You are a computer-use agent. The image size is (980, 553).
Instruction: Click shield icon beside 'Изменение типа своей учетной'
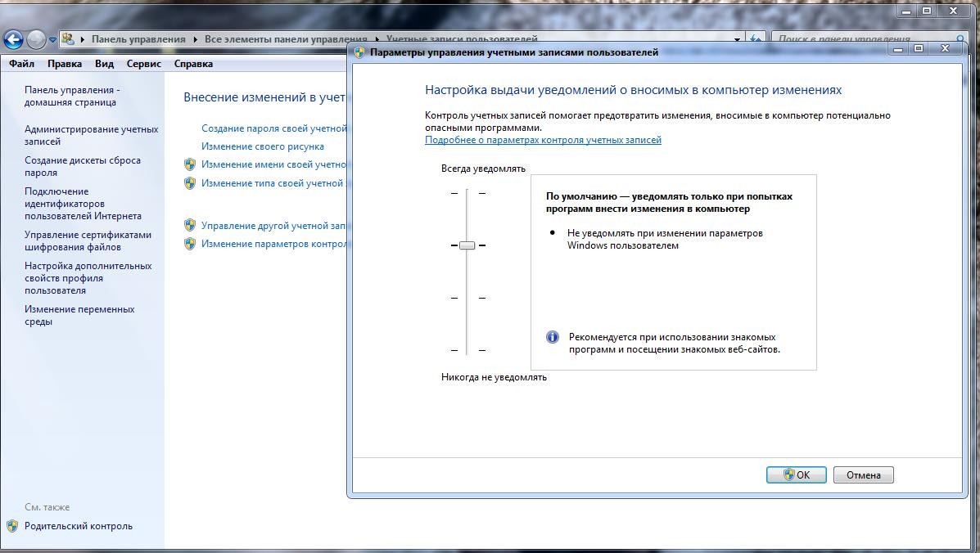pyautogui.click(x=190, y=183)
